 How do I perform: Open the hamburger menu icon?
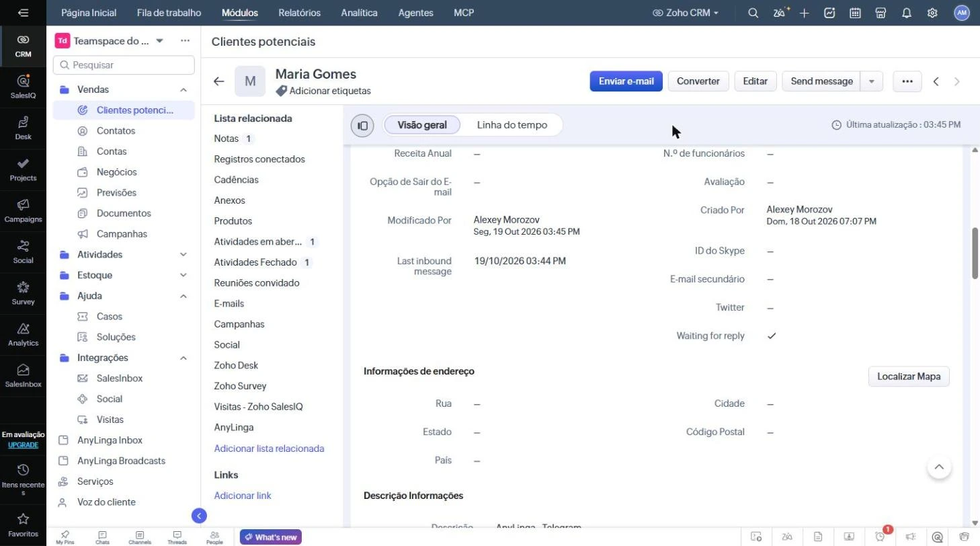point(23,13)
